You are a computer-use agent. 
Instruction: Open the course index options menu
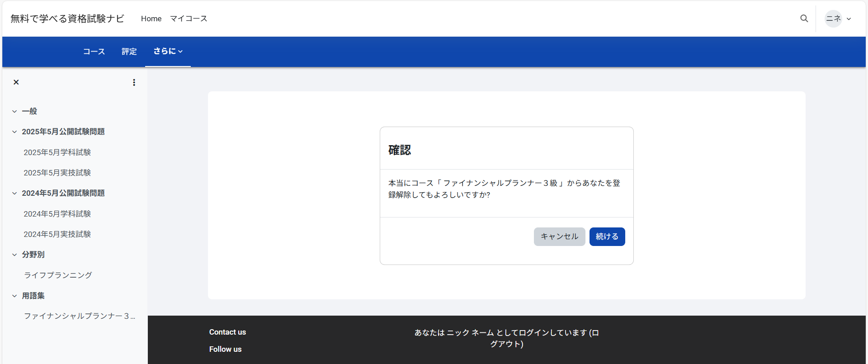[x=134, y=82]
